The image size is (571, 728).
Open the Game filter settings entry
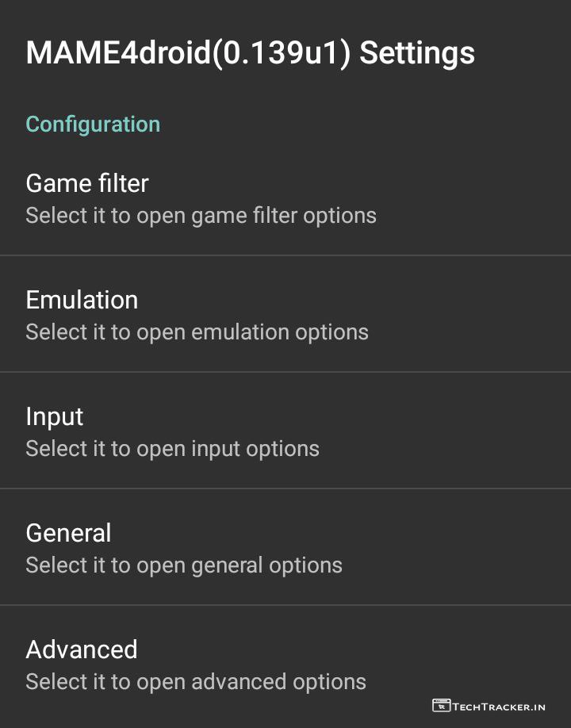[x=87, y=184]
